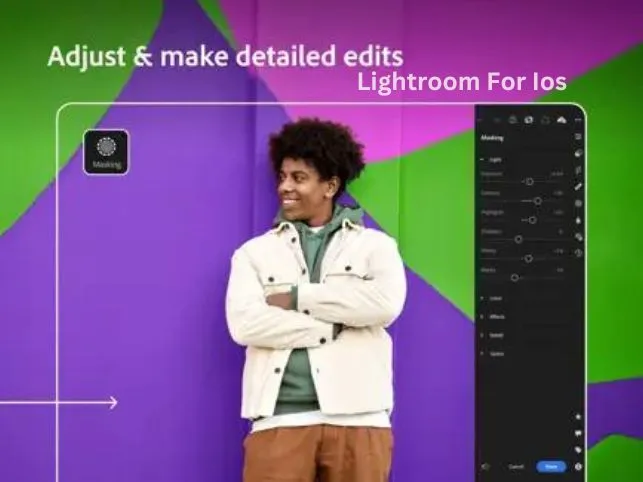
Task: Click the Shadows slider handle
Action: 518,239
